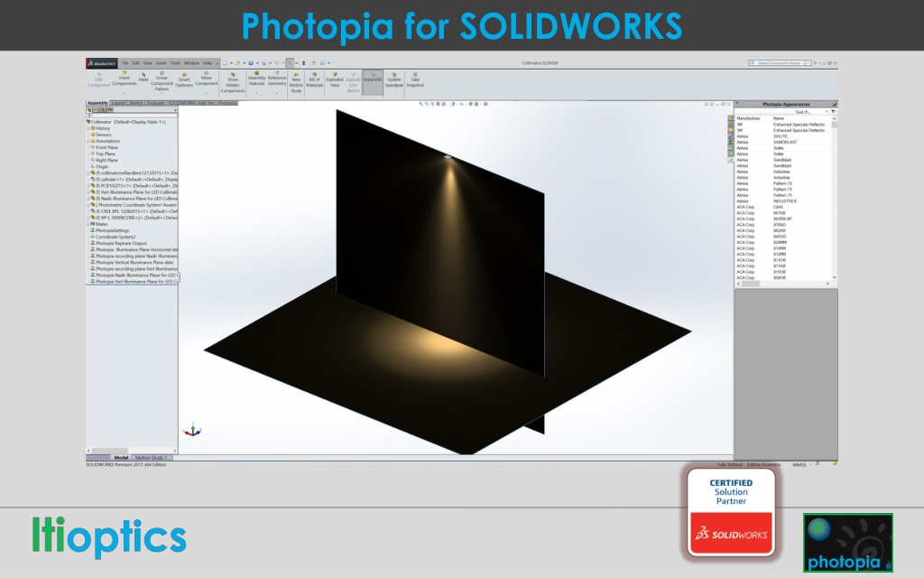Click the Save icon in quick toolbar
The height and width of the screenshot is (578, 924).
click(x=251, y=63)
